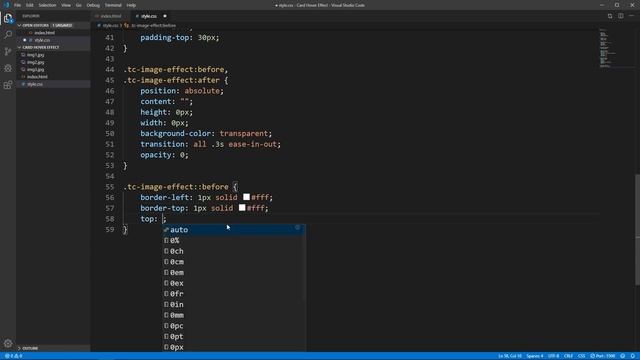The width and height of the screenshot is (640, 360).
Task: Open the Go menu
Action: click(x=78, y=5)
